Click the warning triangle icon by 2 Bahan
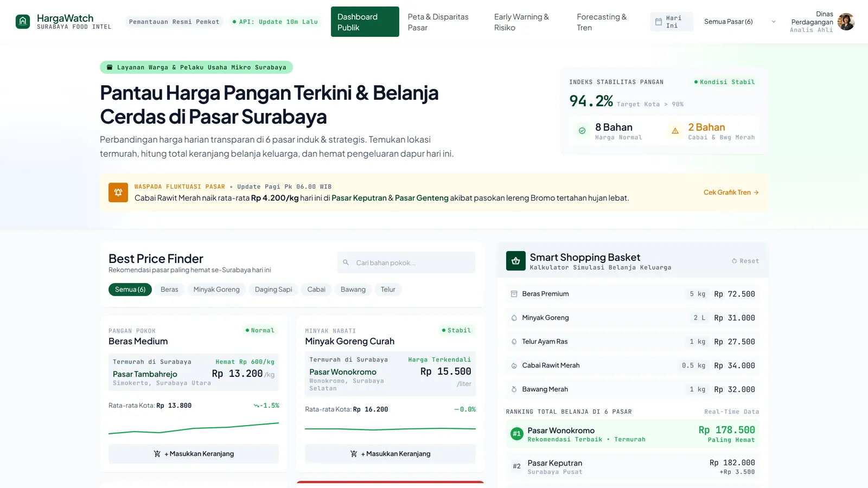868x488 pixels. click(675, 131)
